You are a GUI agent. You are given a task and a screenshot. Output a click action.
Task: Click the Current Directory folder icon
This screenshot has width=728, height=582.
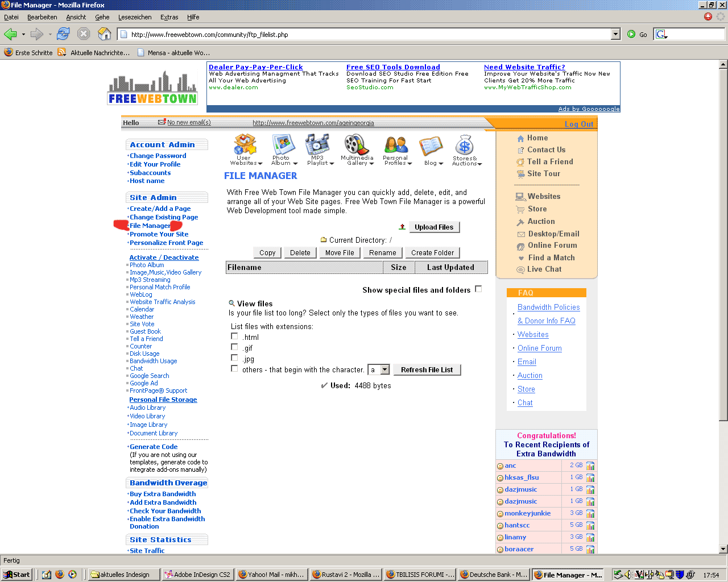pos(324,240)
